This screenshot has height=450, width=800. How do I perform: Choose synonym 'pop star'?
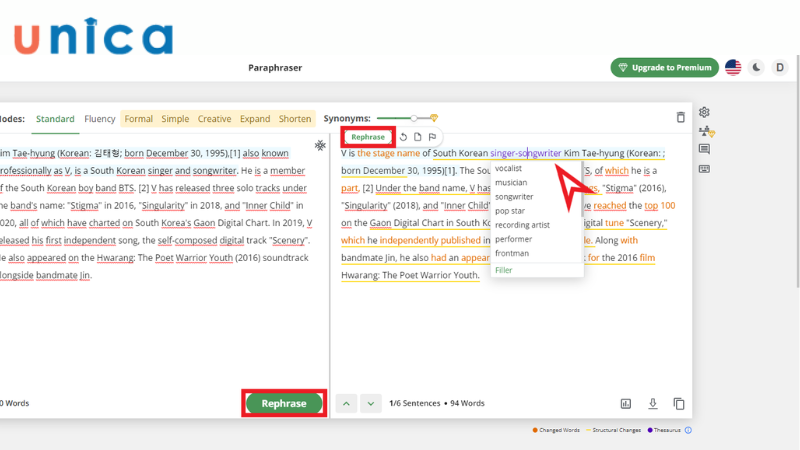pos(510,211)
